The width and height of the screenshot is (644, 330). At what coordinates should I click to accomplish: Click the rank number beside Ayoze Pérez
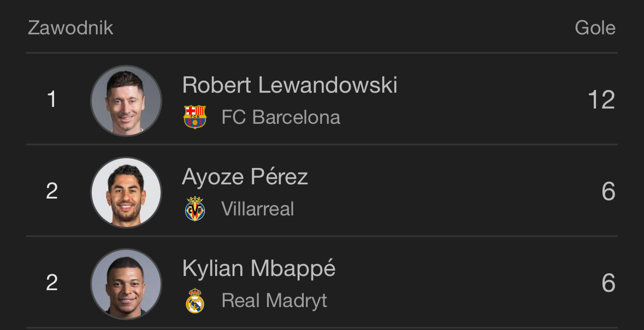tap(52, 191)
